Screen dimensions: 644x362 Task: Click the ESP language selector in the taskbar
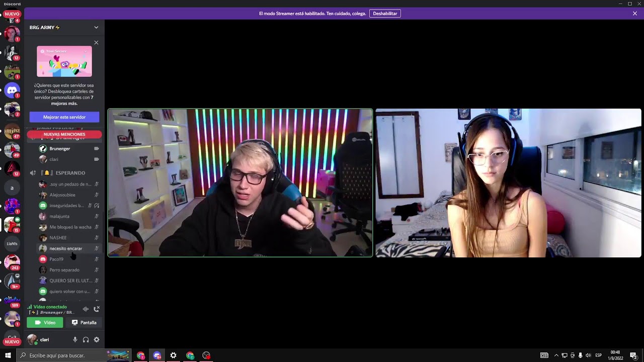599,355
